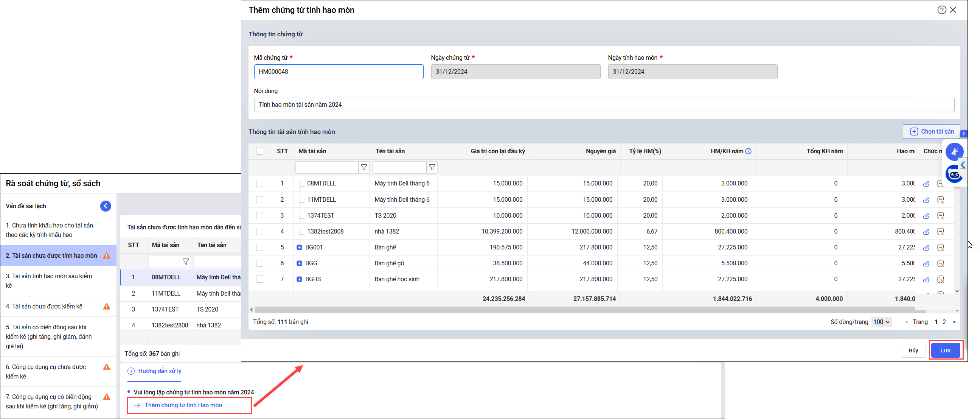Click the HM/KH năm info icon

(x=748, y=151)
